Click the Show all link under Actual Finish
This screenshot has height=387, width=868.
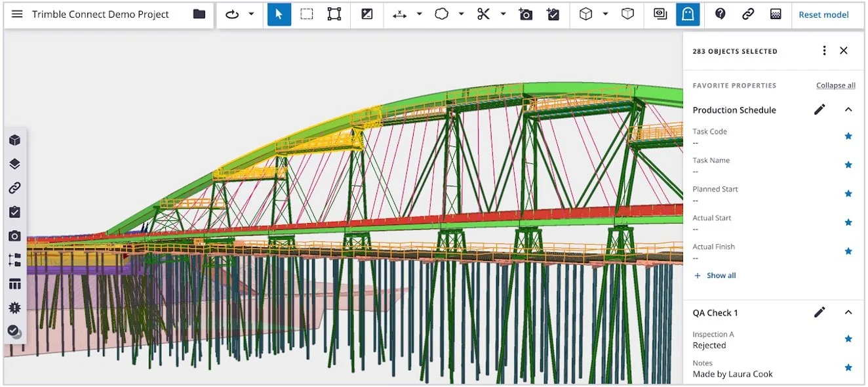(x=718, y=275)
